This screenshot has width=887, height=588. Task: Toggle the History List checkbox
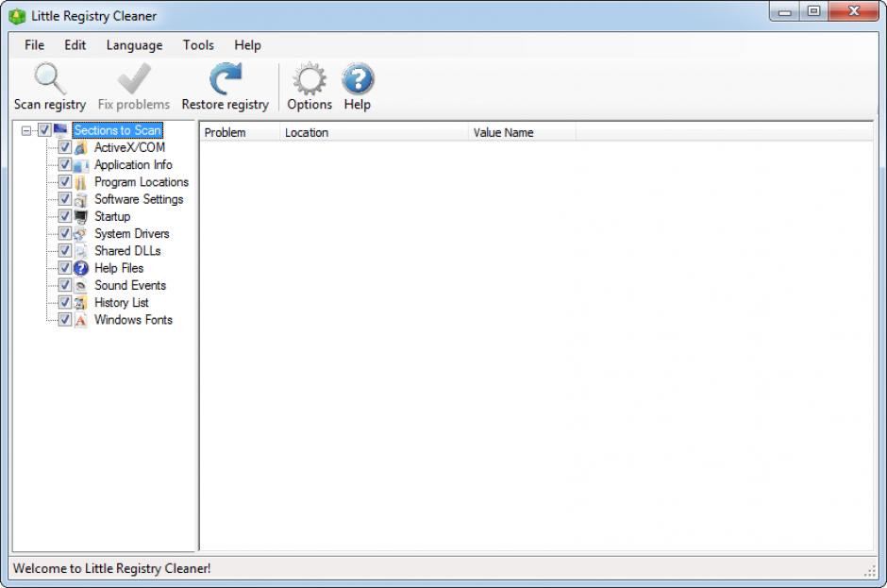(x=64, y=303)
